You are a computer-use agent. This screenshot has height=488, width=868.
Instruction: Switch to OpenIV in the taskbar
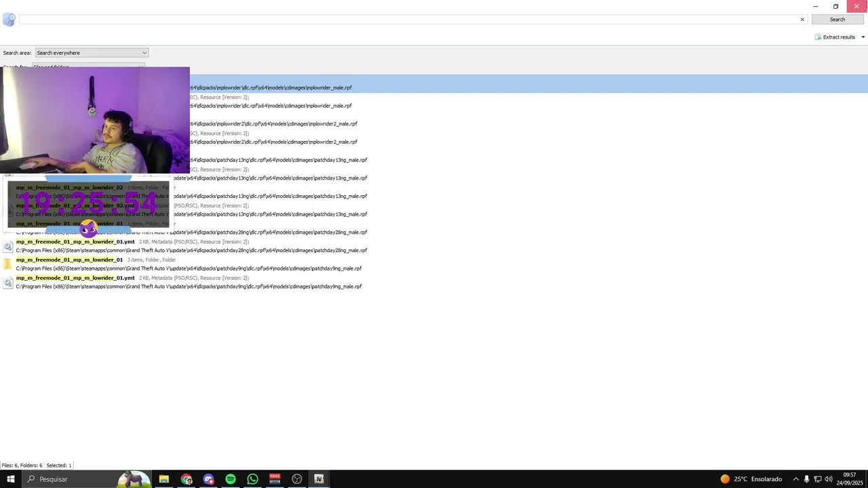[x=319, y=479]
